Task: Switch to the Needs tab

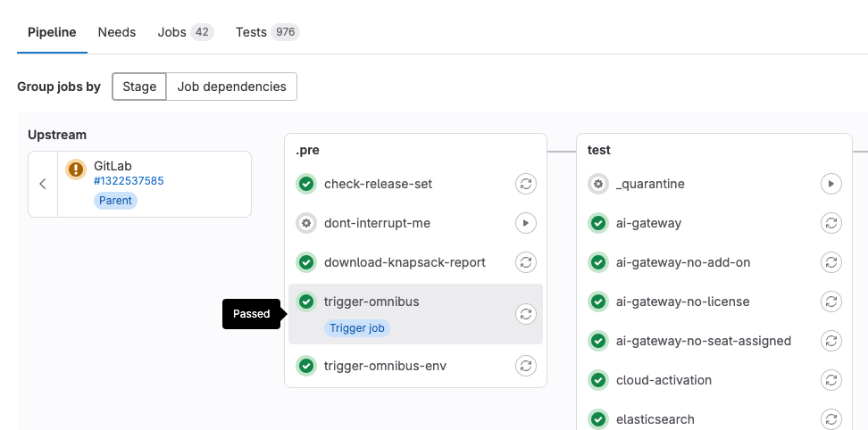Action: [x=117, y=32]
